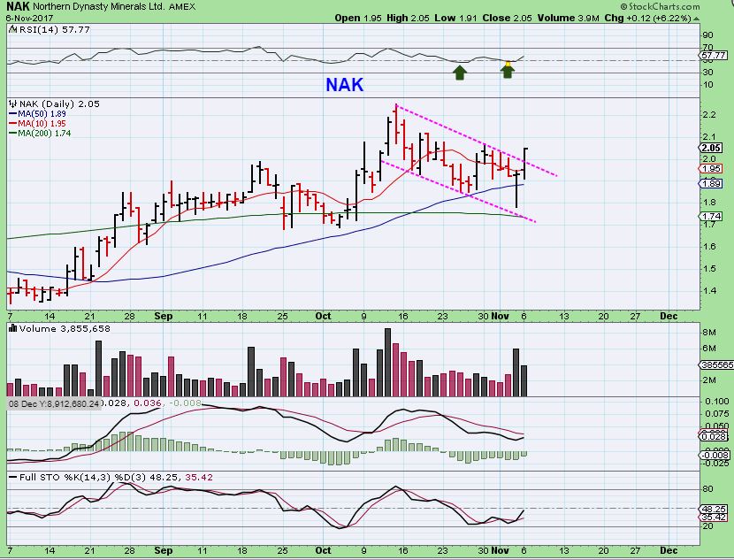Click the 35.42 stochastic axis tag

[x=715, y=518]
